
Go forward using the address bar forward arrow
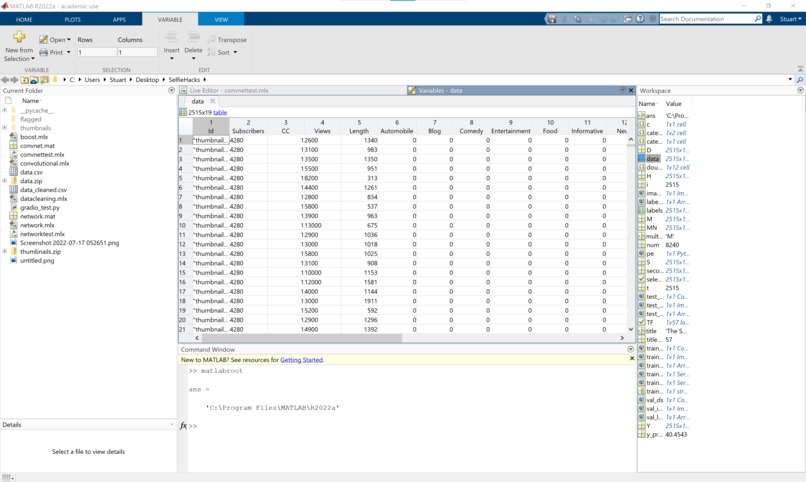(x=14, y=80)
